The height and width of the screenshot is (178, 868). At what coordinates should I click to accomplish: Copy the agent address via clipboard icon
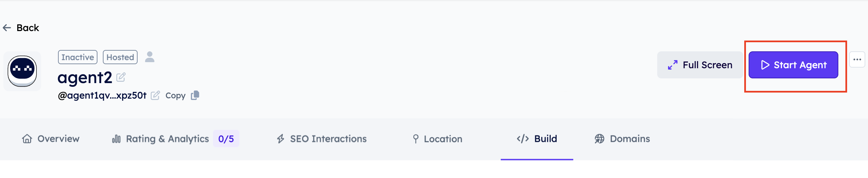195,96
